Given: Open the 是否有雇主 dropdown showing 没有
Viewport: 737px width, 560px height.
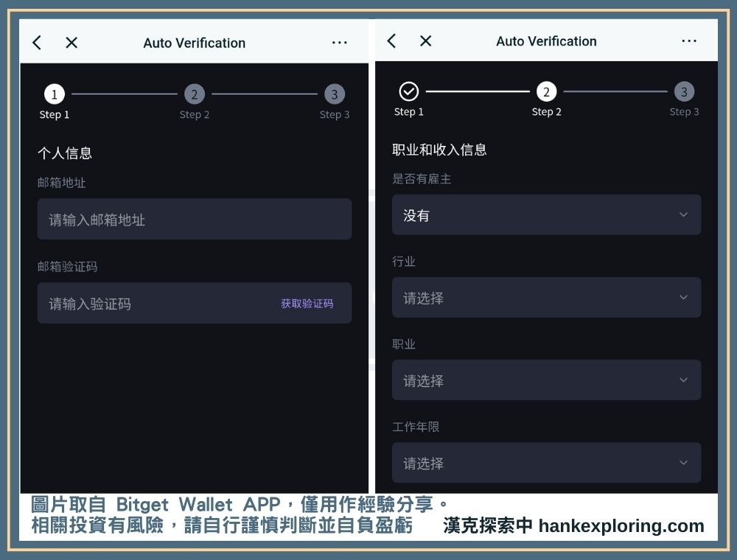Looking at the screenshot, I should tap(546, 214).
